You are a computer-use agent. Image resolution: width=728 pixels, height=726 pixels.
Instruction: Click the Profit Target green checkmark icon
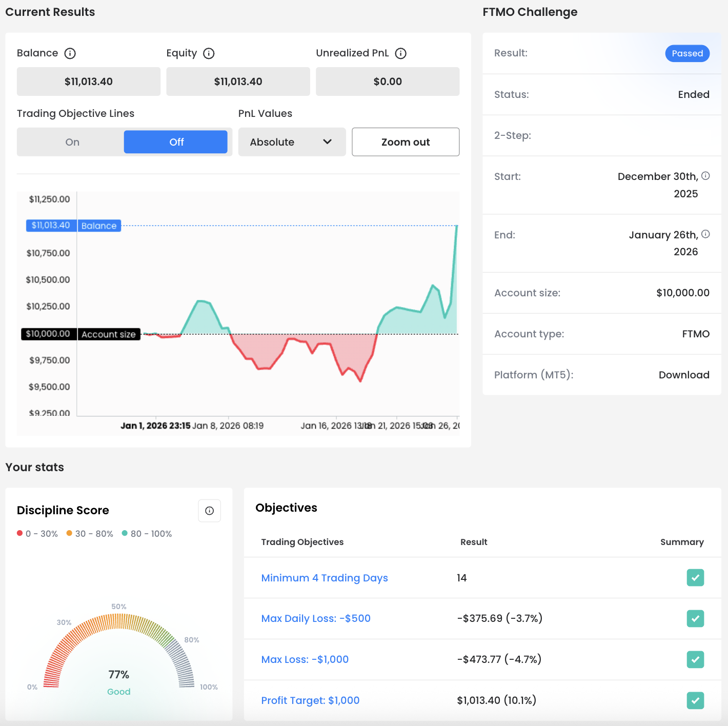[695, 700]
